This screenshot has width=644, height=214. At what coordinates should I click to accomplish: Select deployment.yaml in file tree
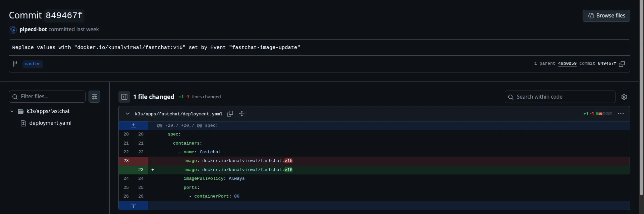point(50,123)
